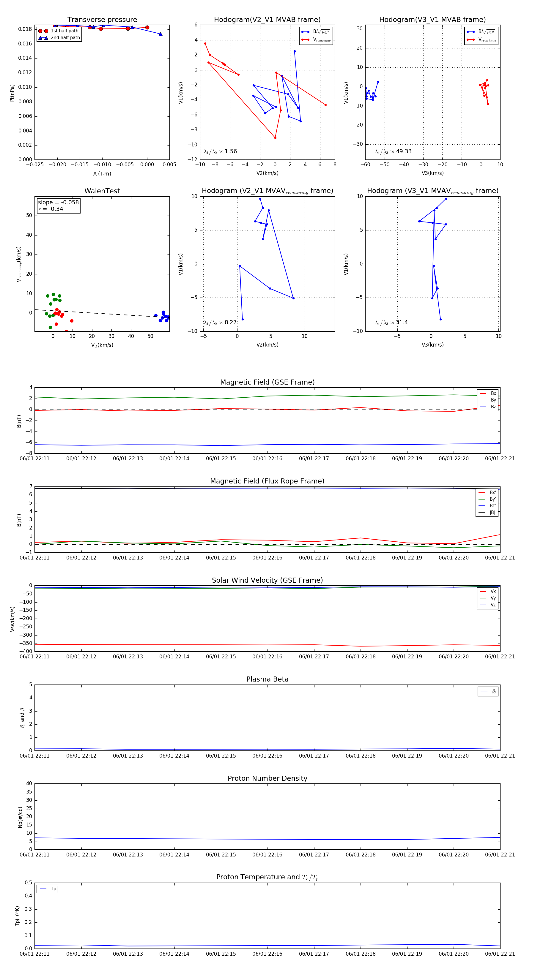
Task: Click the λ1/λ3 ≈ 49.33 label
Action: (393, 151)
